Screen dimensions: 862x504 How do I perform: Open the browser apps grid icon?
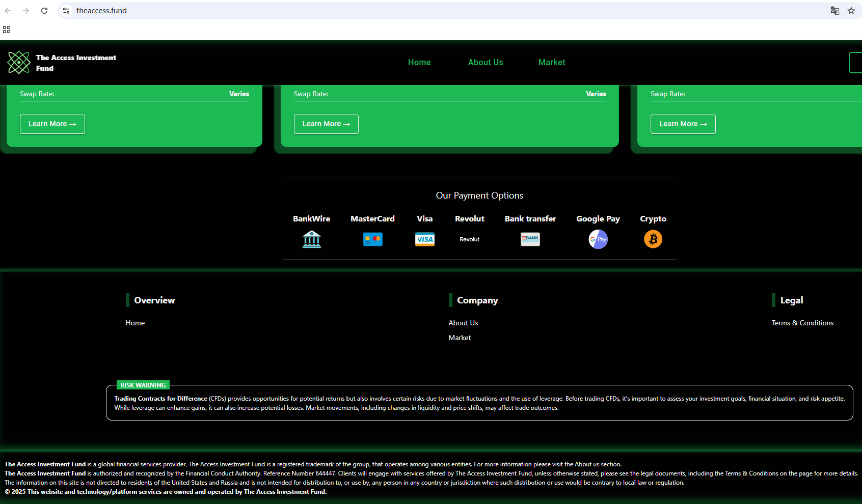[x=7, y=30]
